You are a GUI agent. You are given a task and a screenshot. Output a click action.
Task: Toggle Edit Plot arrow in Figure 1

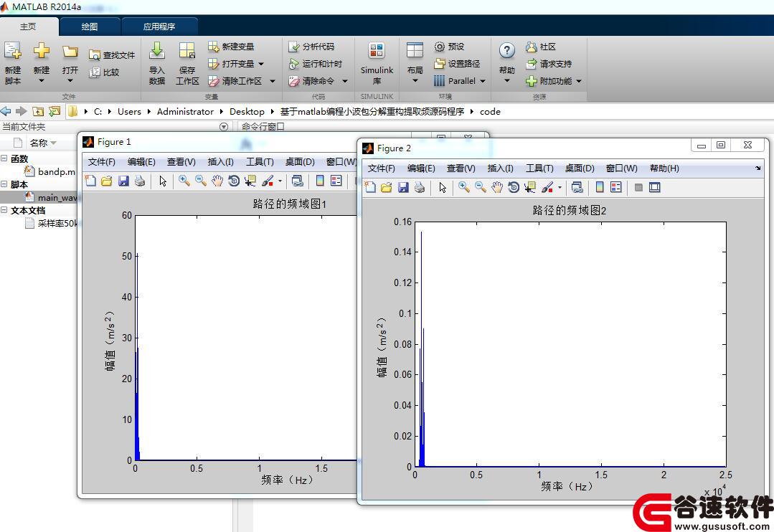click(162, 181)
